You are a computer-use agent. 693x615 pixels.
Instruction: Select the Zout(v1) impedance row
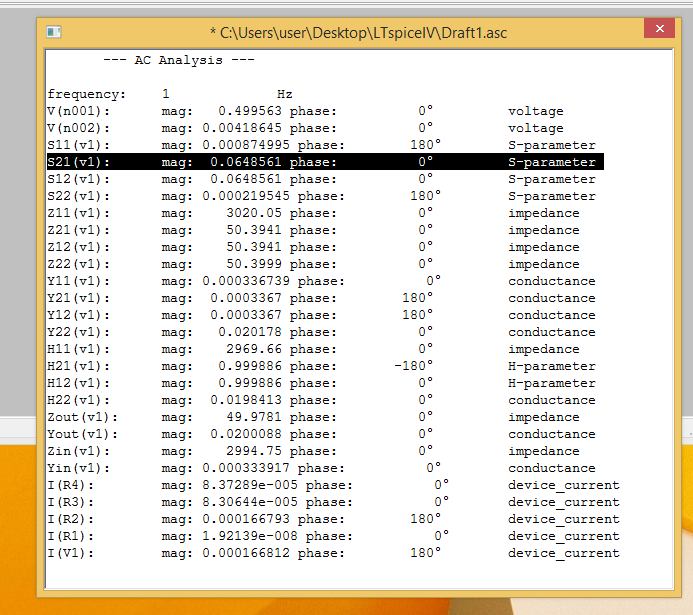click(313, 417)
